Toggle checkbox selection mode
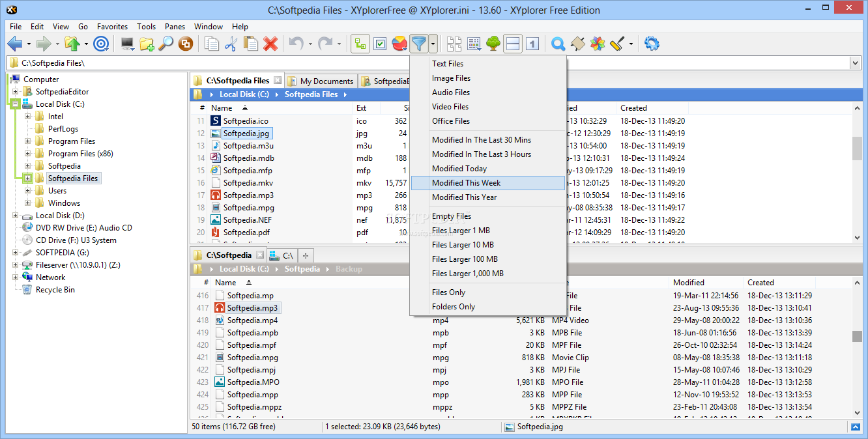Image resolution: width=868 pixels, height=439 pixels. 381,44
